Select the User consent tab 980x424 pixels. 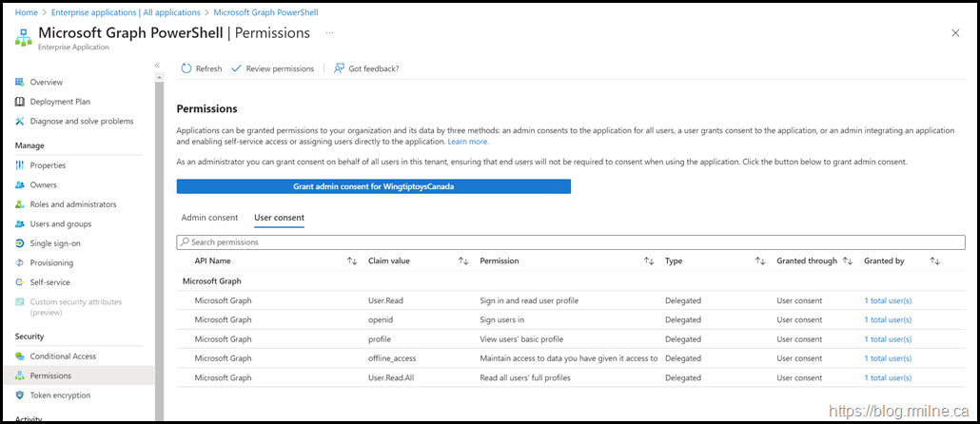point(279,218)
